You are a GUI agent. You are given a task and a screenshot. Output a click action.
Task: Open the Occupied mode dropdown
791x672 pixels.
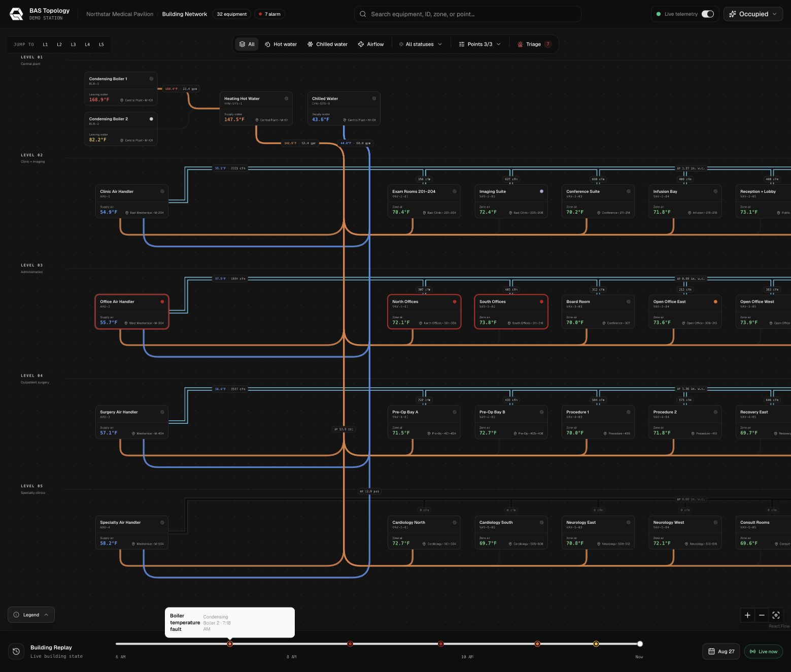[x=753, y=14]
